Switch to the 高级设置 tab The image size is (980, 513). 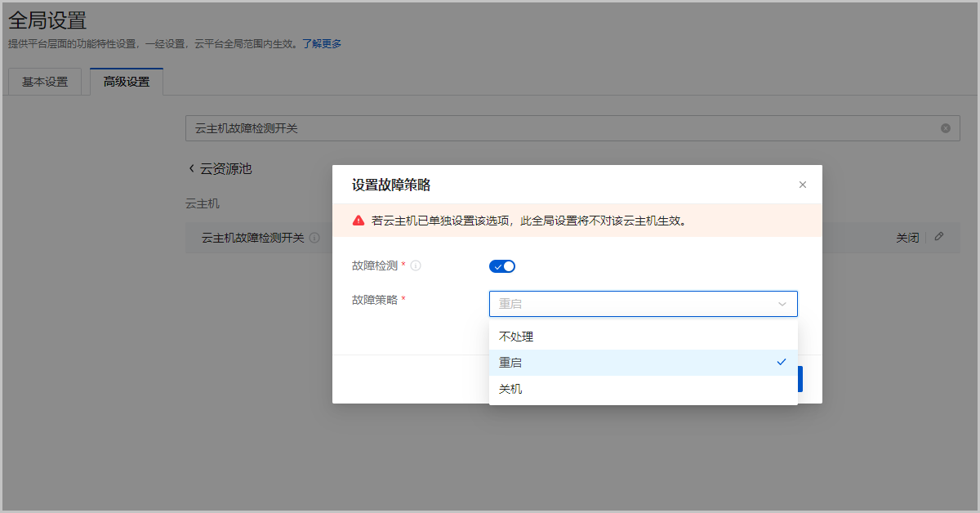point(127,82)
